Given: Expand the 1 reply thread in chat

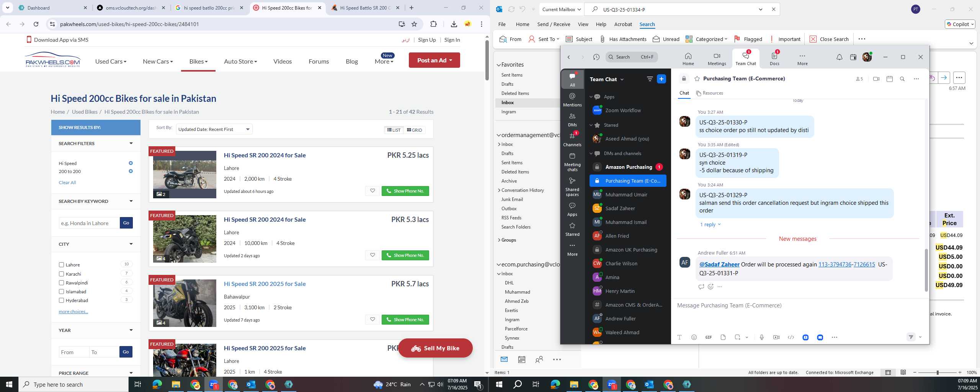Looking at the screenshot, I should coord(710,224).
